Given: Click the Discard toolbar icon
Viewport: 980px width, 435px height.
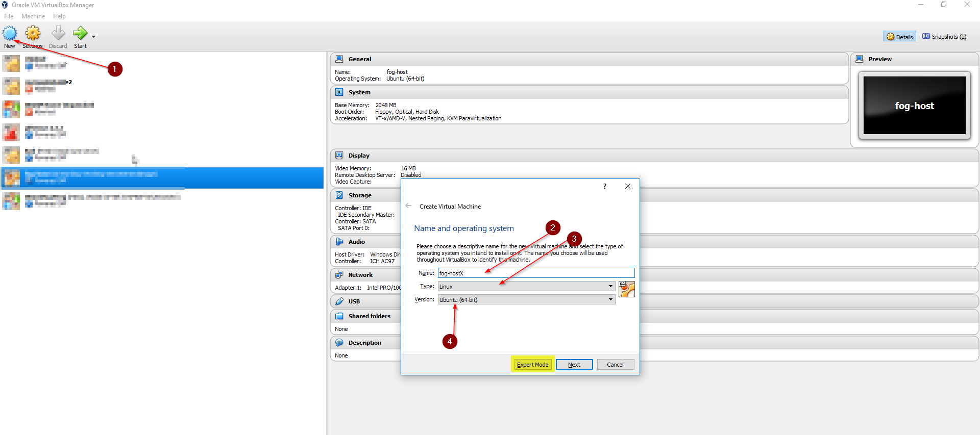Looking at the screenshot, I should [58, 34].
